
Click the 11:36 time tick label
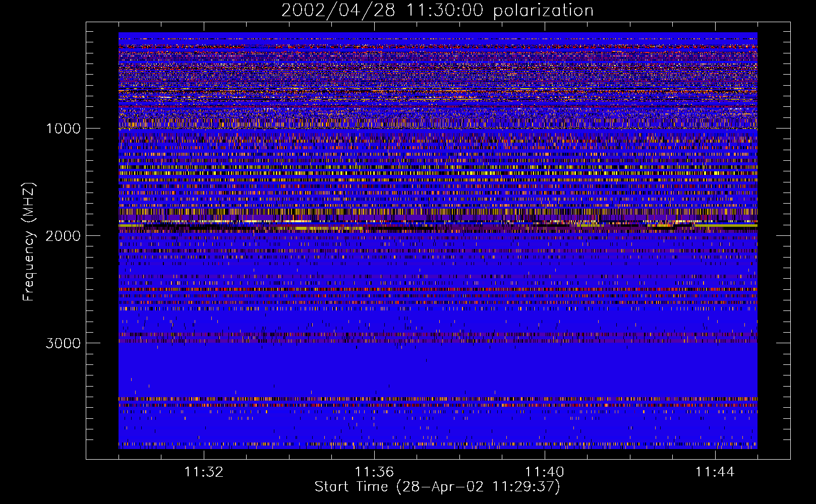coord(374,472)
